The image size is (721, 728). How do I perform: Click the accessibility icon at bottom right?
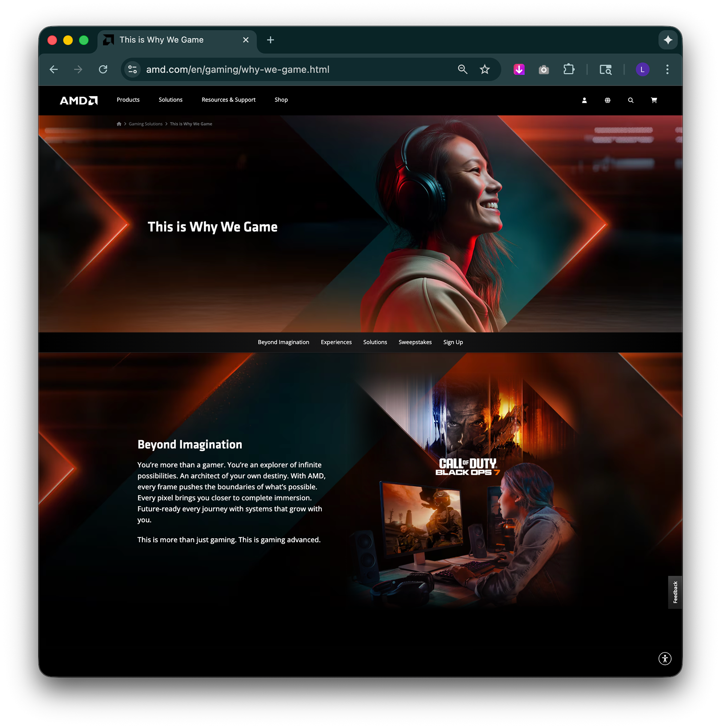click(665, 659)
